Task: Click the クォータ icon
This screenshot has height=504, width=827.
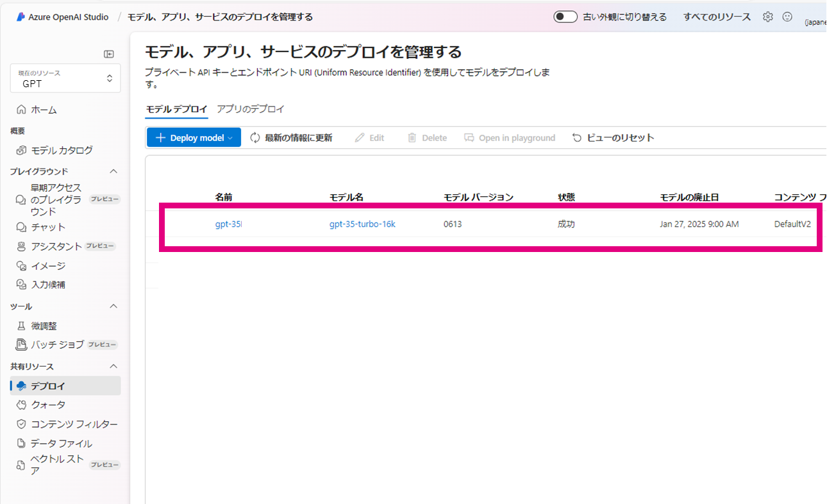Action: 21,405
